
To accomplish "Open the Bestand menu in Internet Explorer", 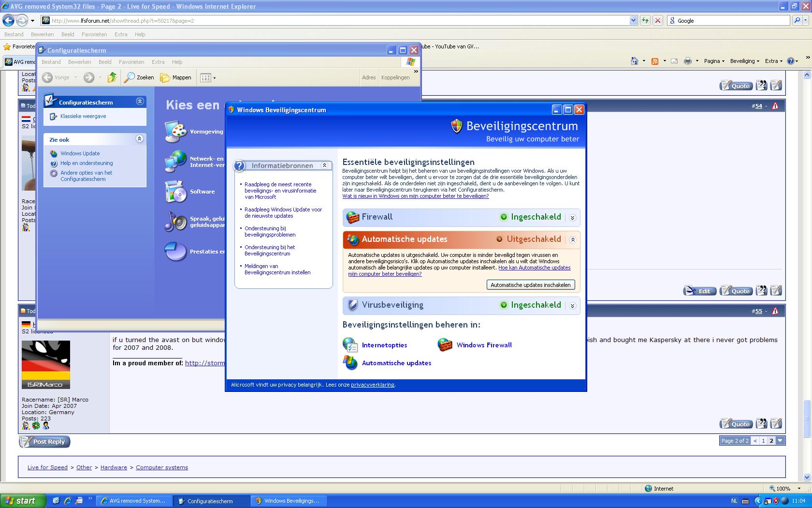I will (x=14, y=34).
